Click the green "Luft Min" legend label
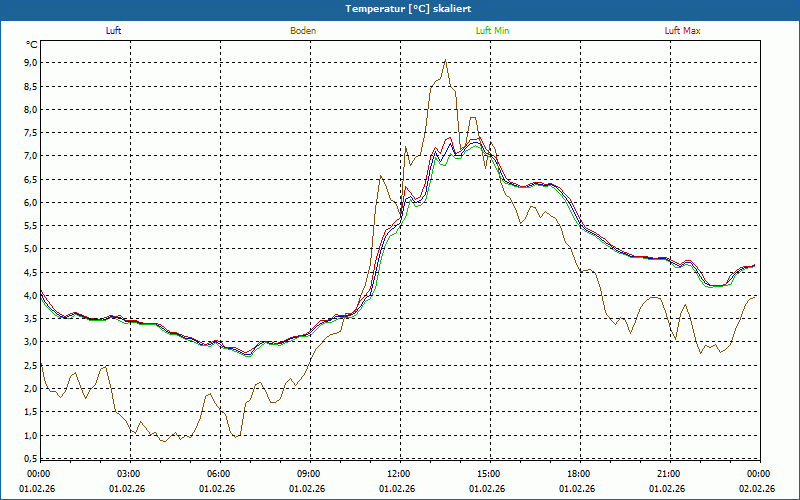This screenshot has height=500, width=800. click(x=493, y=31)
